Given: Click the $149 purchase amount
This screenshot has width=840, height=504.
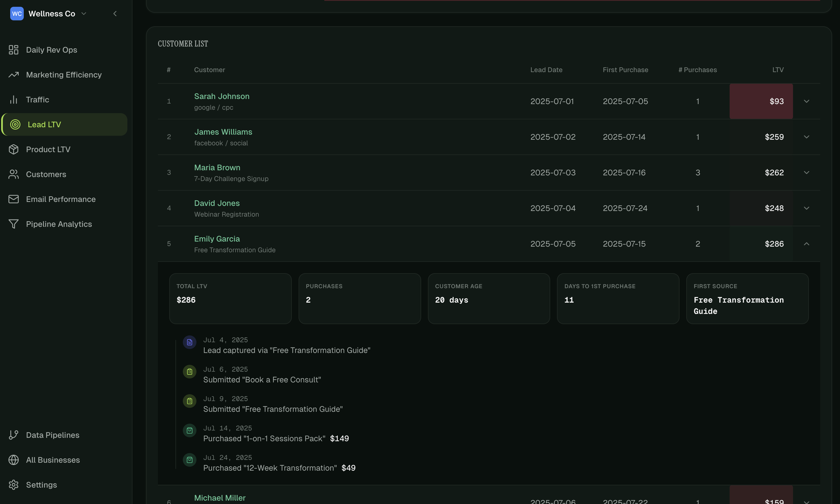Looking at the screenshot, I should coord(339,438).
